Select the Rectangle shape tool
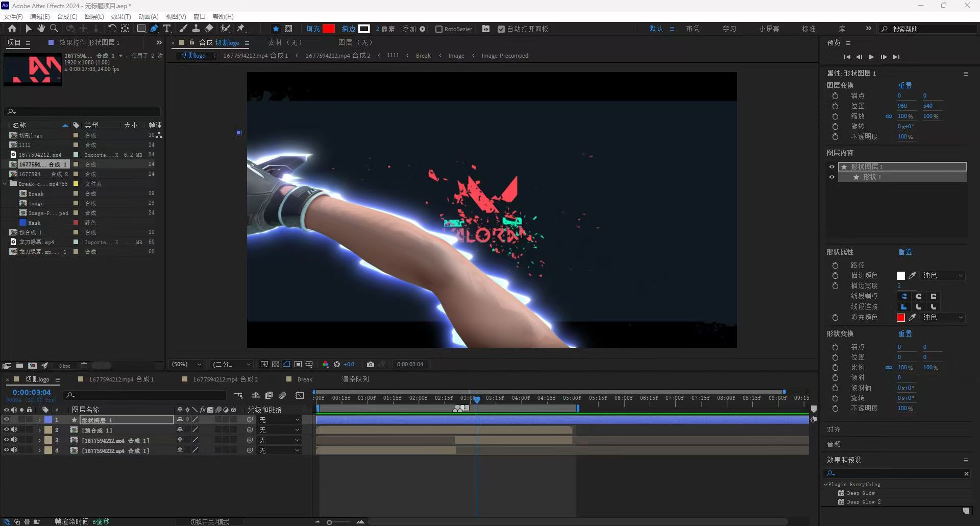This screenshot has height=526, width=980. (x=141, y=29)
